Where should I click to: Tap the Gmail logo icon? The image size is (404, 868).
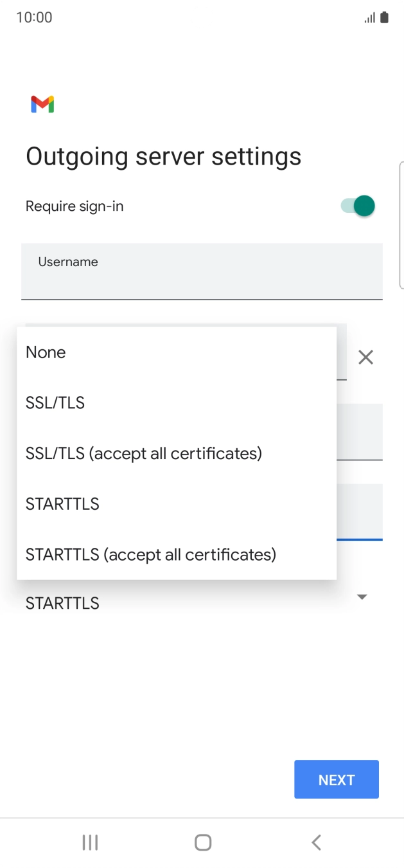click(42, 104)
